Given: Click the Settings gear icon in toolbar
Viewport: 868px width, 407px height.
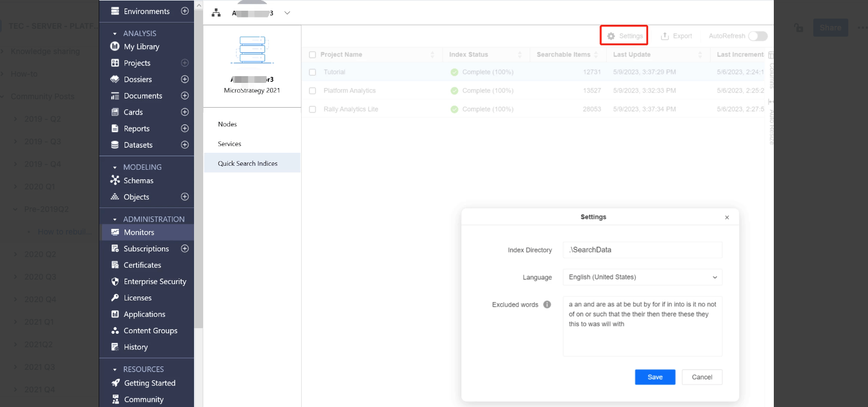Looking at the screenshot, I should pos(611,36).
